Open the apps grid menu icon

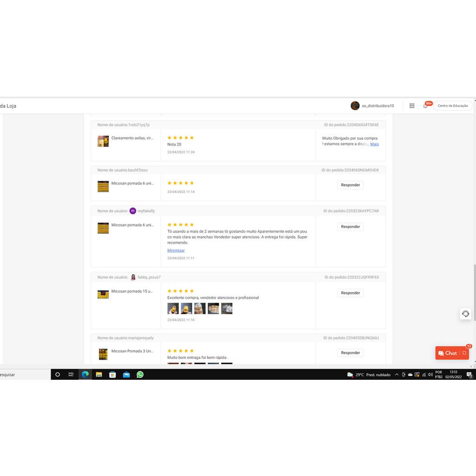coord(412,106)
